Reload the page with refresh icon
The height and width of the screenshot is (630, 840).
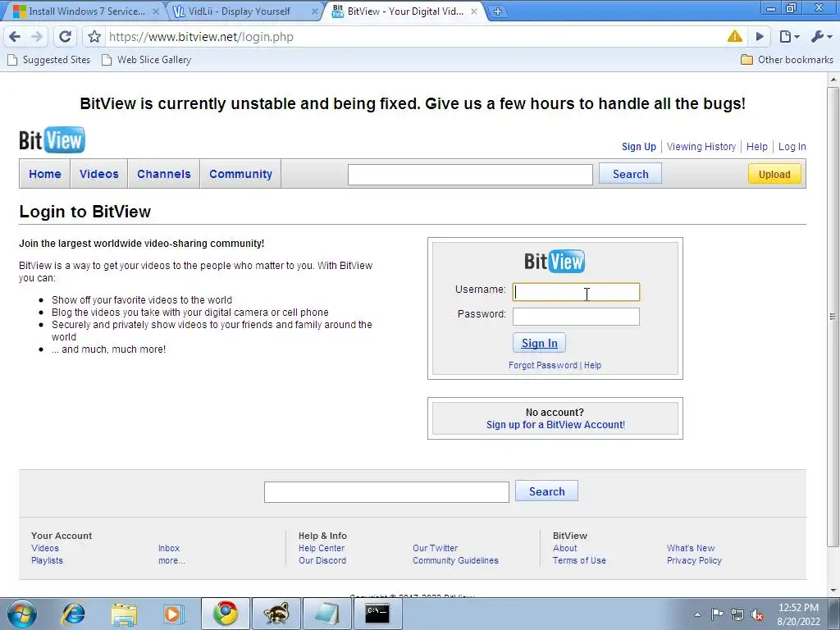click(x=66, y=36)
